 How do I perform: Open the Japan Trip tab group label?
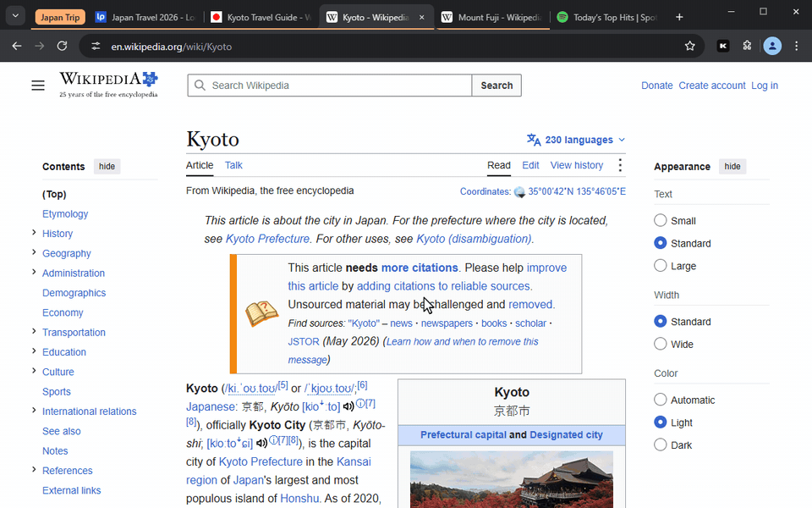pyautogui.click(x=60, y=17)
